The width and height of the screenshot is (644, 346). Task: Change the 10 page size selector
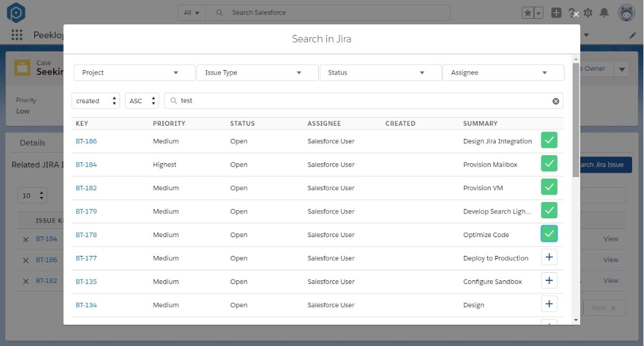33,196
